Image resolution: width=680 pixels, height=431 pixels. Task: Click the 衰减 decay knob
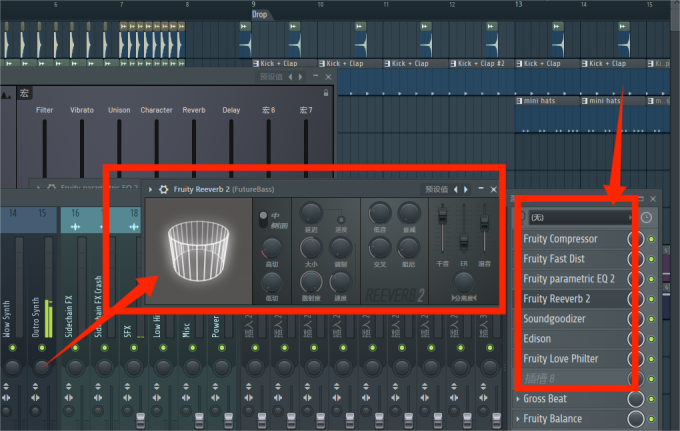pyautogui.click(x=409, y=213)
